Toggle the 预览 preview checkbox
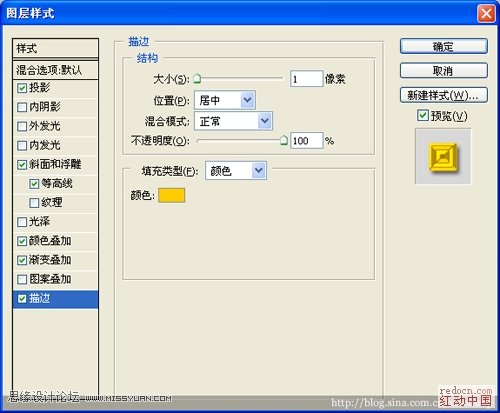The width and height of the screenshot is (500, 413). tap(423, 115)
